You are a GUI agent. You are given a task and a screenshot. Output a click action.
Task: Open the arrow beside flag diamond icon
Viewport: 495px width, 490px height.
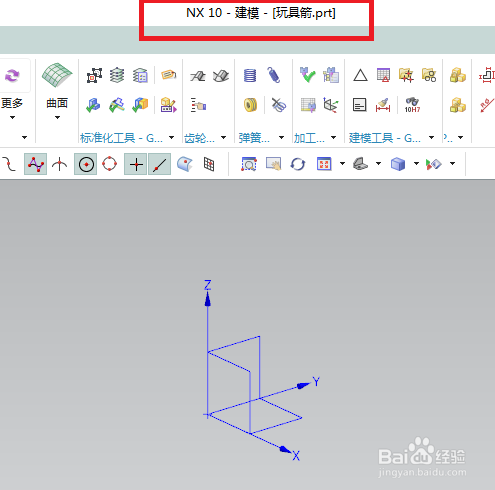click(x=452, y=163)
